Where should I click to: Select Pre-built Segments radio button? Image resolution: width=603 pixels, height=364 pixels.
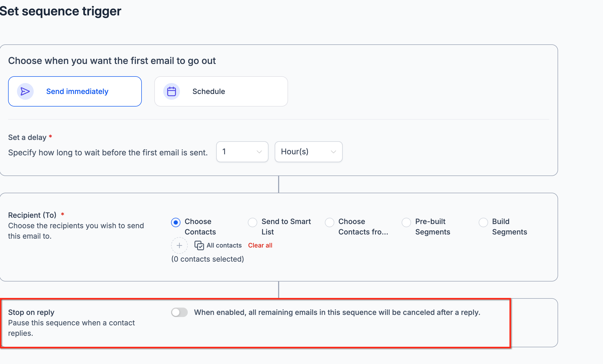[406, 222]
